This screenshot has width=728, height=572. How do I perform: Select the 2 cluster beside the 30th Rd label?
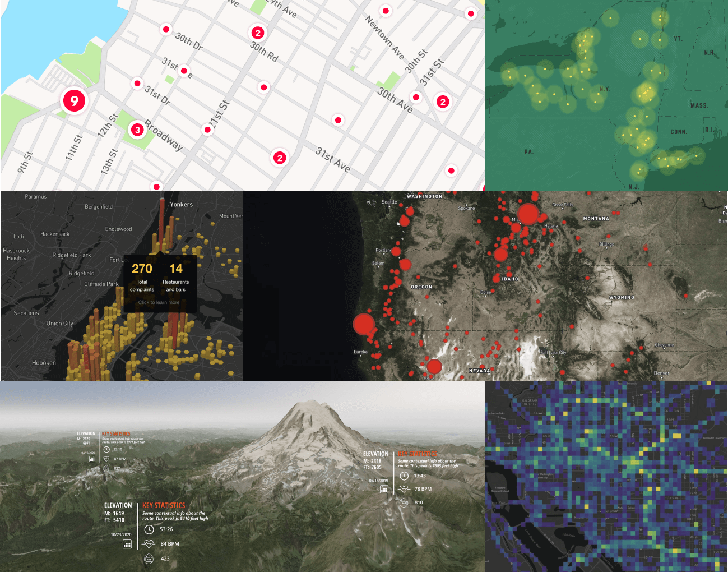[258, 33]
